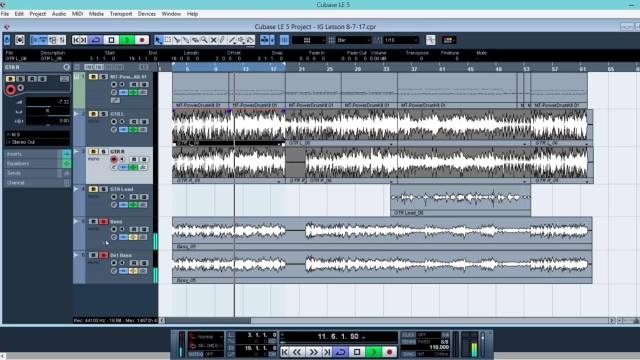Click toolbar Go to Previous Marker button
Image resolution: width=640 pixels, height=360 pixels.
(76, 40)
